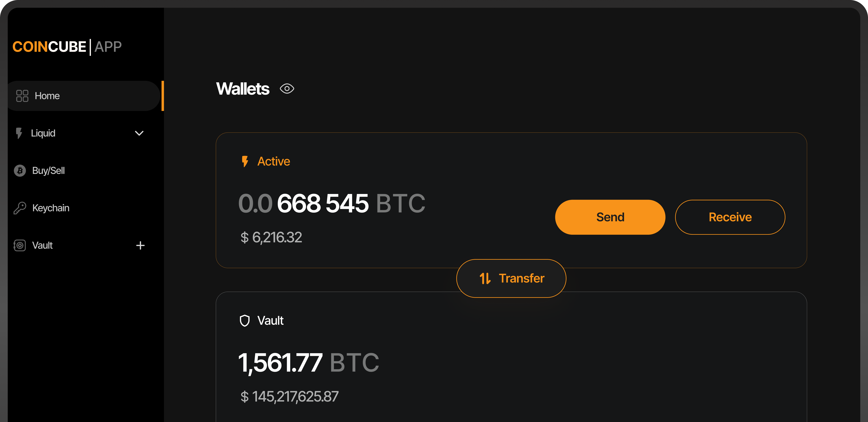Click the orange Home active indicator bar

[x=163, y=96]
